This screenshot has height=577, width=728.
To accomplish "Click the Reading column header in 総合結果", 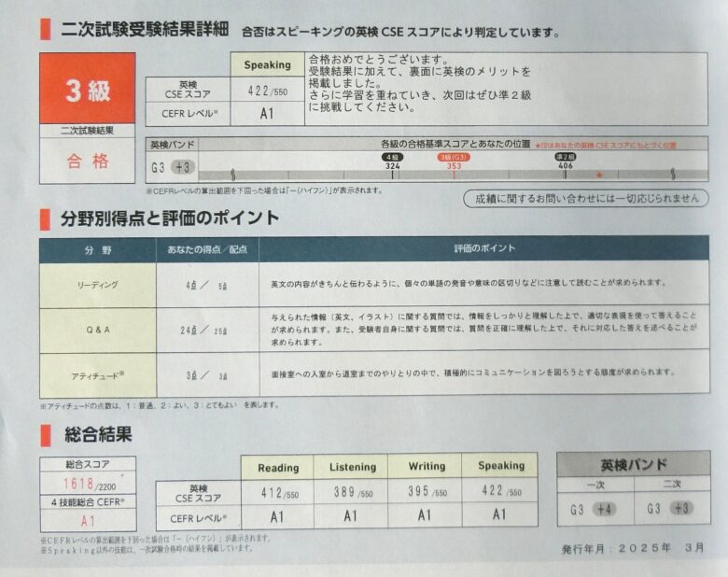I will pos(278,467).
